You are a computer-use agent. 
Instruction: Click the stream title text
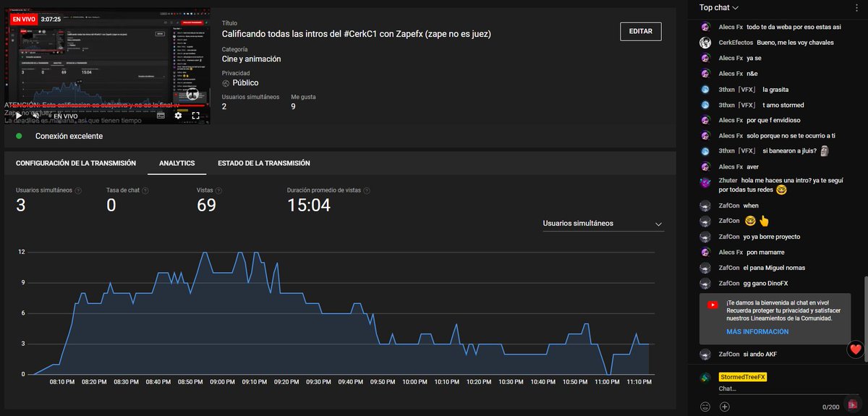pos(357,35)
